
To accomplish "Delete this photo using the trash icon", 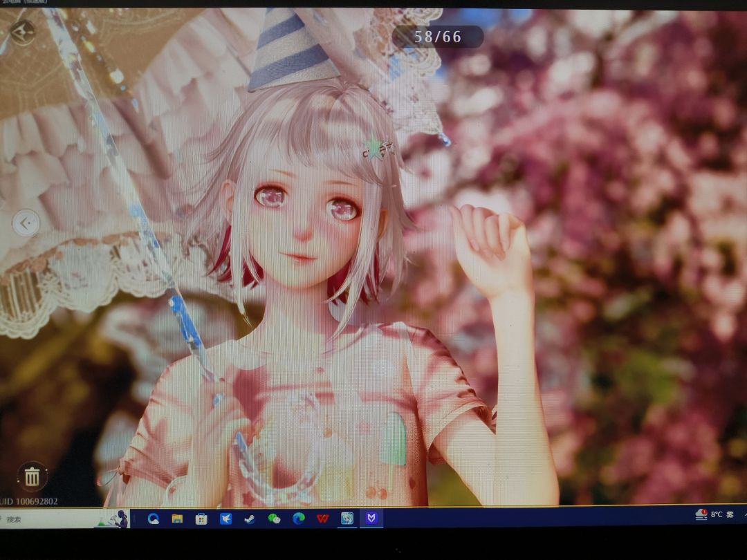I will click(33, 476).
